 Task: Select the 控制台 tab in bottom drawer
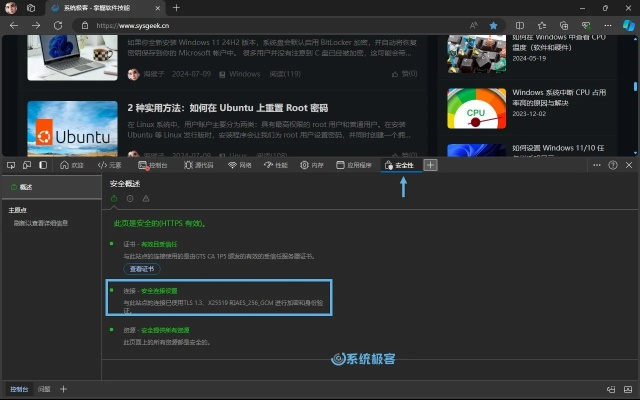point(19,388)
